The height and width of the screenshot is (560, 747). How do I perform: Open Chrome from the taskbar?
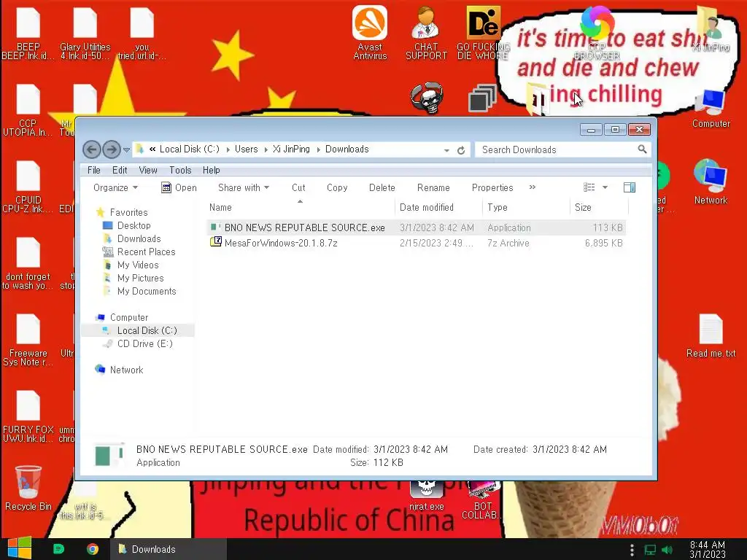click(93, 549)
